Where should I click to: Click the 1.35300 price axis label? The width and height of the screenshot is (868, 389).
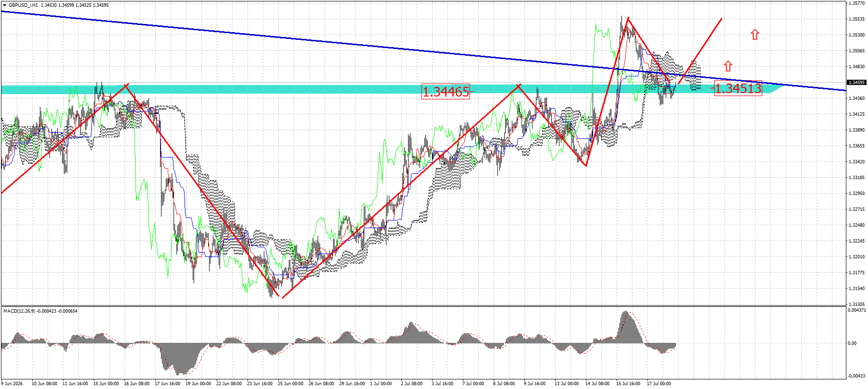tap(857, 35)
